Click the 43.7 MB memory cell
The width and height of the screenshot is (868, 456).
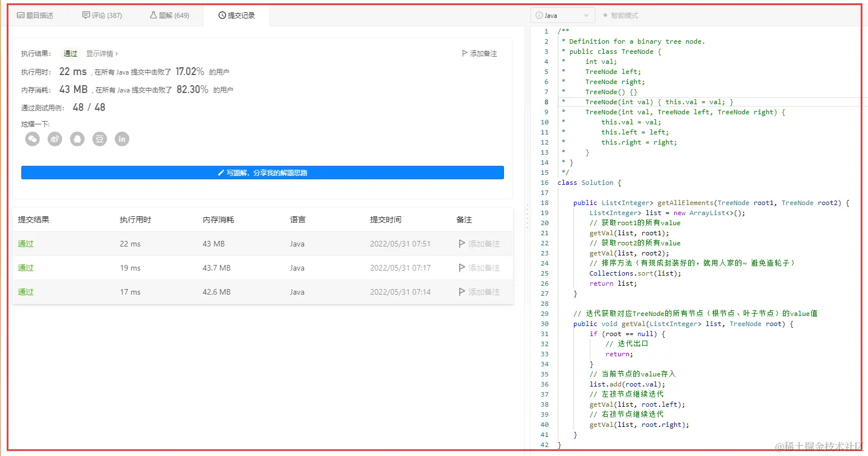217,268
